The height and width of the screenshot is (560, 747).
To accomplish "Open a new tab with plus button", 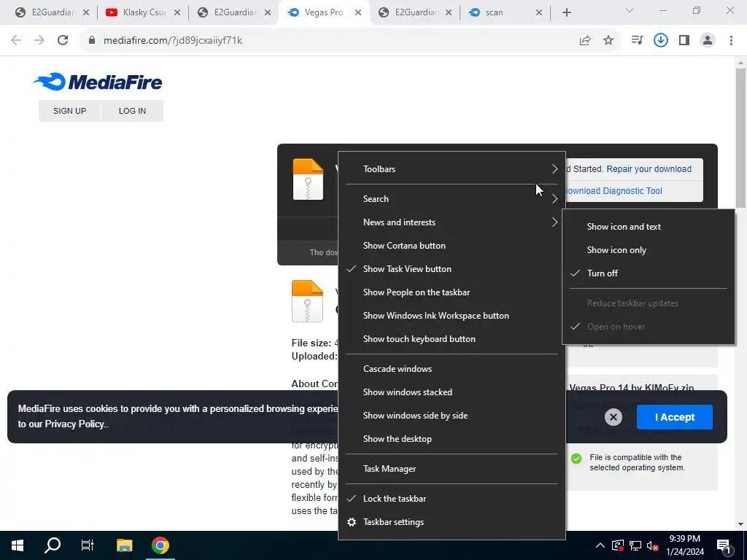I will (x=566, y=12).
